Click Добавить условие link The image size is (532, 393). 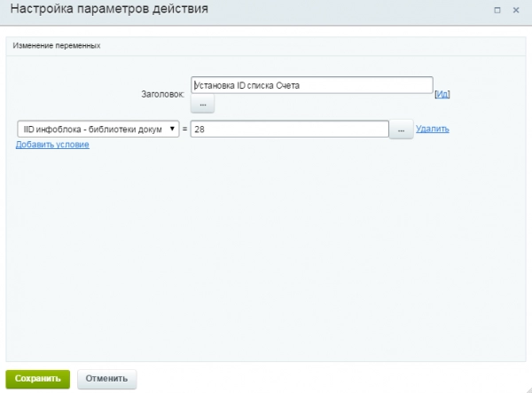pyautogui.click(x=52, y=145)
